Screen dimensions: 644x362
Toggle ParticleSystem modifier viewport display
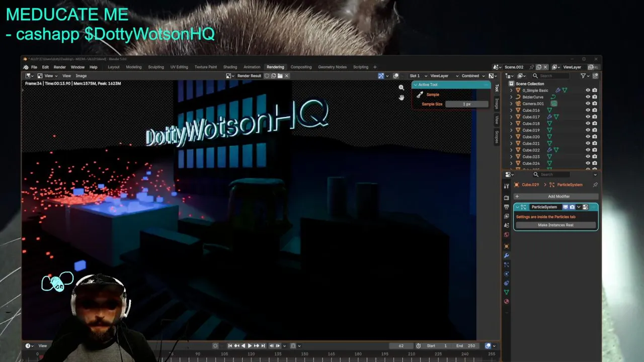(x=566, y=207)
